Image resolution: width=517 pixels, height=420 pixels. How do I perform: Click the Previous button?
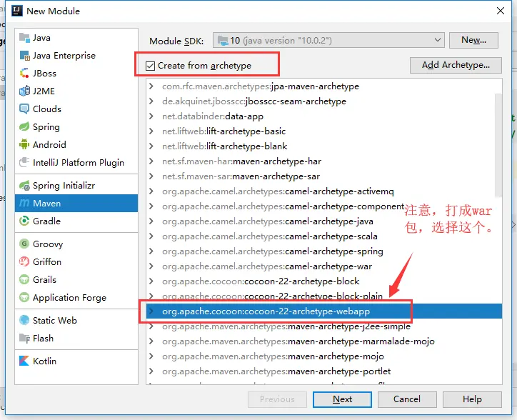click(277, 399)
